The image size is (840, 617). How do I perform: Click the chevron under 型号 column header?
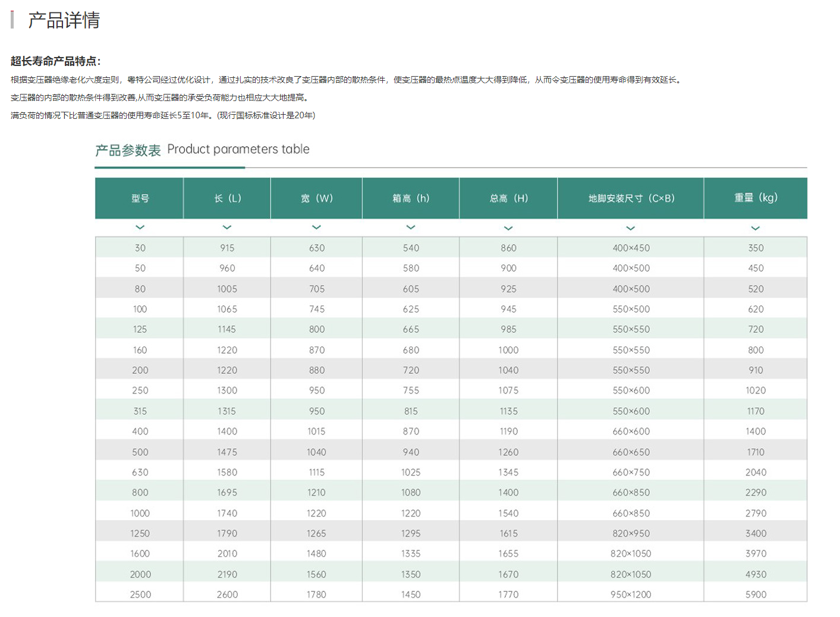[140, 227]
